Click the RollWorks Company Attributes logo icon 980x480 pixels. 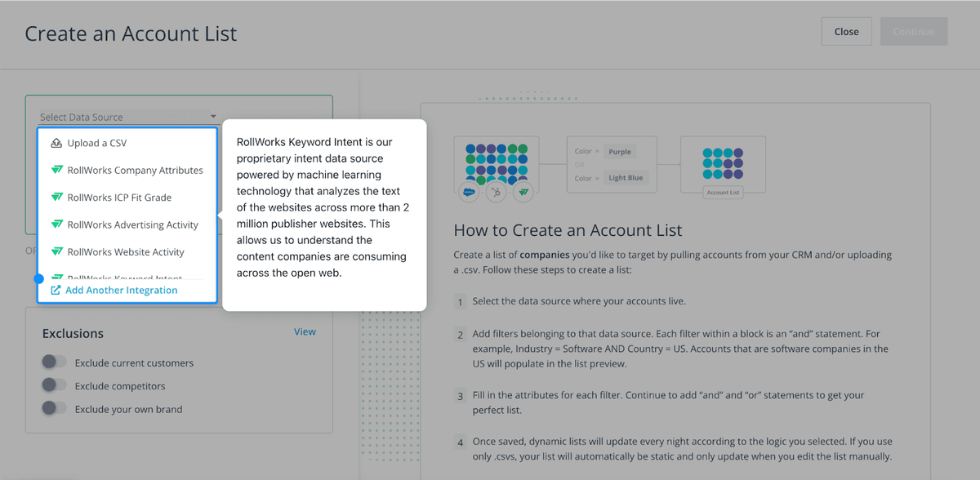56,171
